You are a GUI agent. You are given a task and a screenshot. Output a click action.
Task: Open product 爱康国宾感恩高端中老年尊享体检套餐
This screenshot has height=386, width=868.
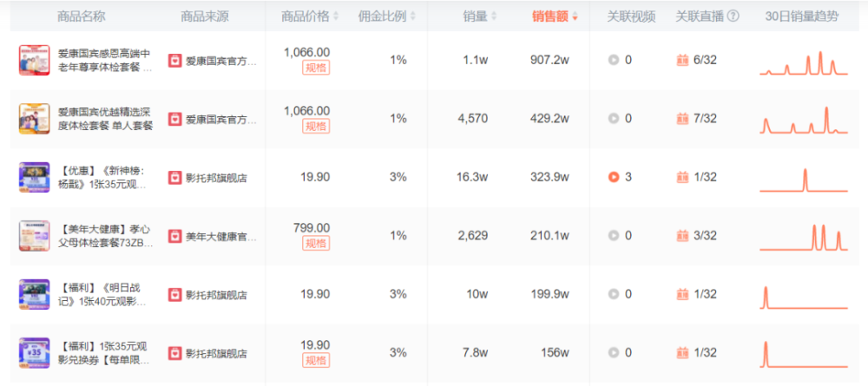point(105,61)
